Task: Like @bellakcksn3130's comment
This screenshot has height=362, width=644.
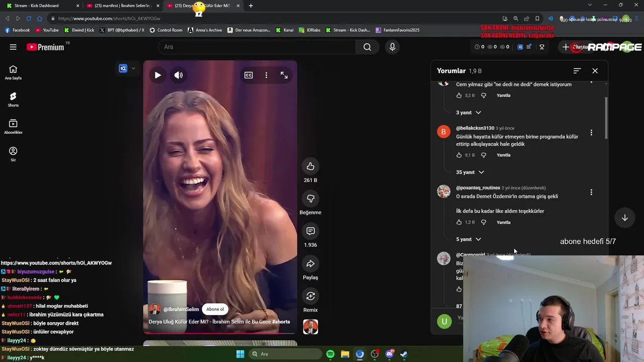Action: tap(459, 155)
